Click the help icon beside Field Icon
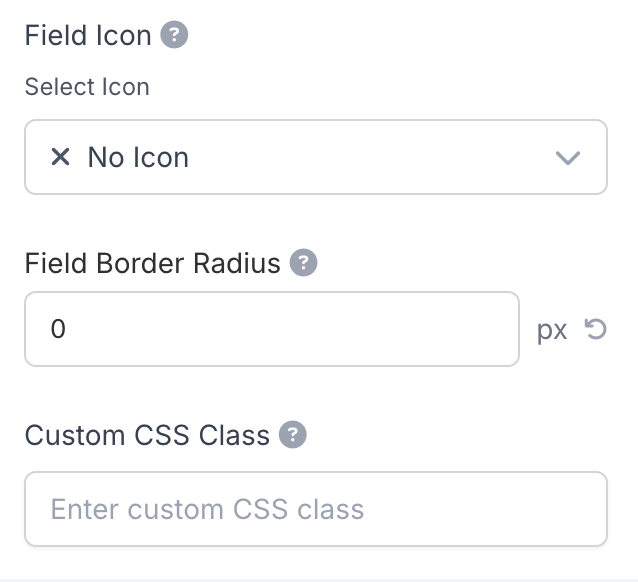638x582 pixels. click(x=175, y=36)
